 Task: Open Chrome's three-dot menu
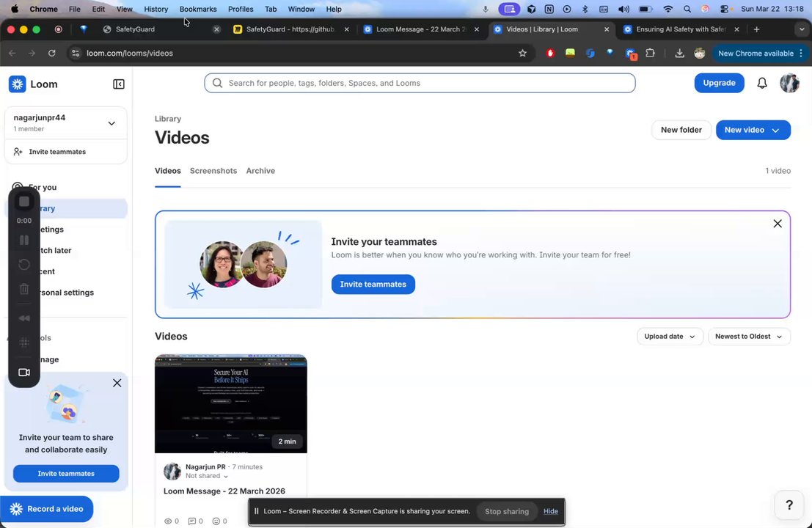click(x=802, y=54)
